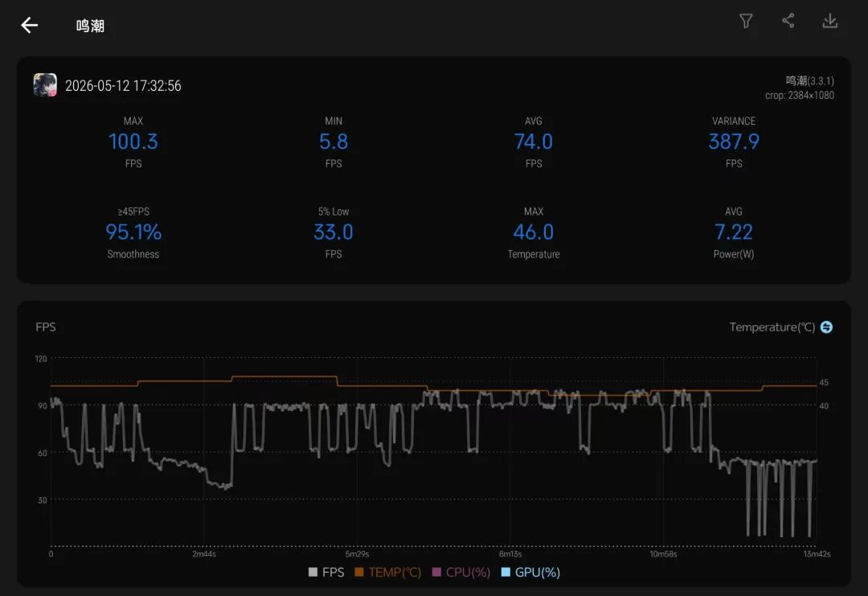Switch chart axis with Temperature swap icon
This screenshot has height=596, width=868.
coord(826,327)
